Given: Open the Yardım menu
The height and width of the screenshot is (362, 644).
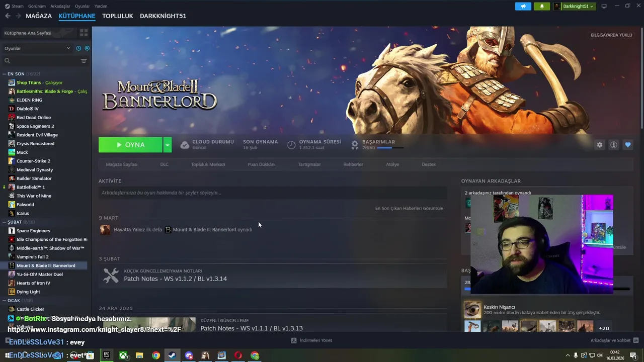Looking at the screenshot, I should coord(101,6).
